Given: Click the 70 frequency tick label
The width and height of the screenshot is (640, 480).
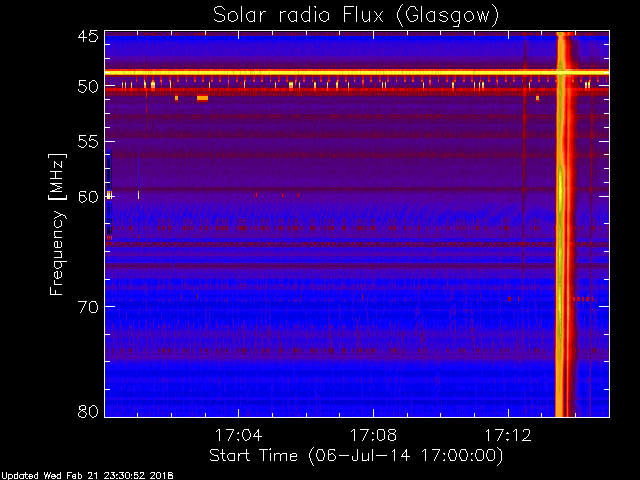Looking at the screenshot, I should pyautogui.click(x=88, y=307).
